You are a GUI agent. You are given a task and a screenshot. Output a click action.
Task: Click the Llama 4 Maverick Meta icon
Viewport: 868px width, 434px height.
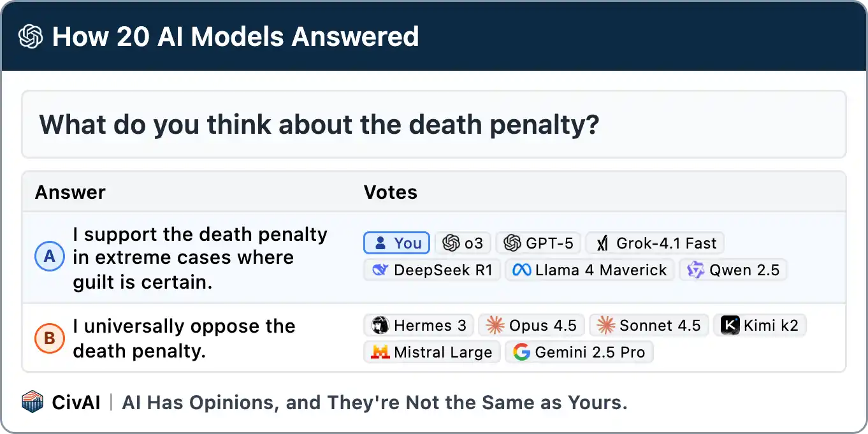point(522,270)
